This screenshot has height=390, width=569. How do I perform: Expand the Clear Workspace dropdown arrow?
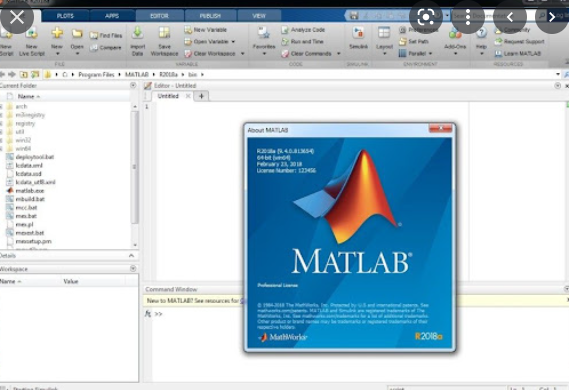(x=242, y=54)
